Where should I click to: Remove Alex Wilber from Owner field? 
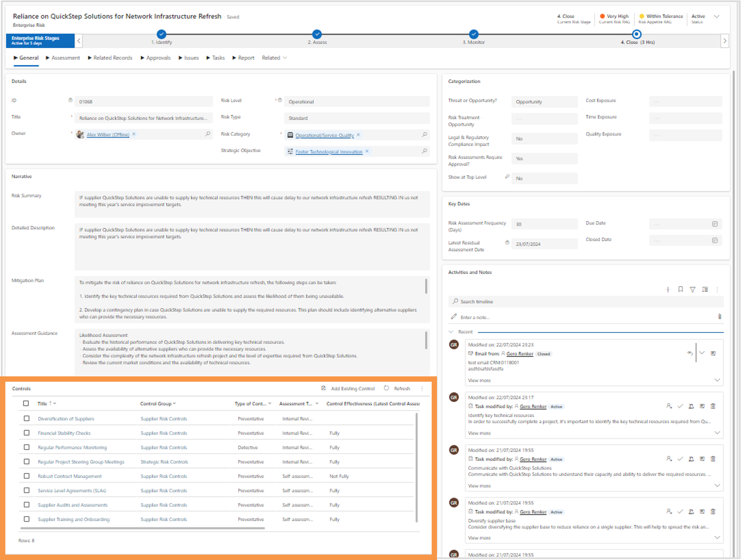tap(134, 134)
